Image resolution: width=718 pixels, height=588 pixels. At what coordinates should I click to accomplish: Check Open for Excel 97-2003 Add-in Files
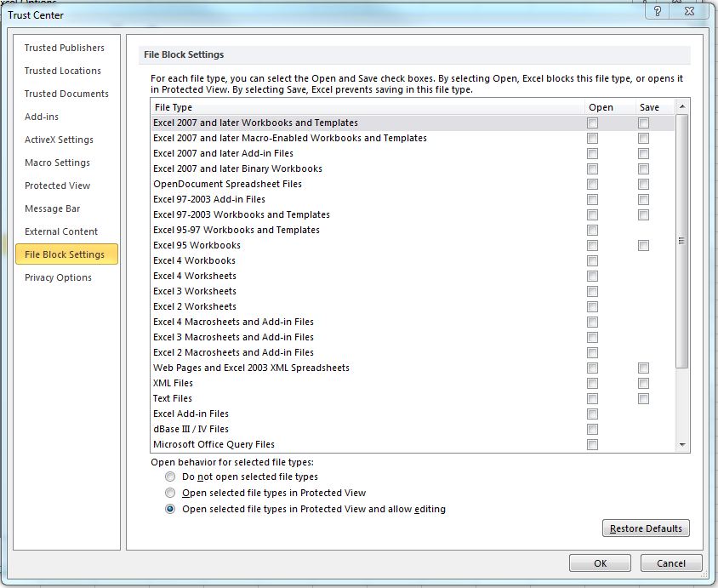pyautogui.click(x=593, y=200)
